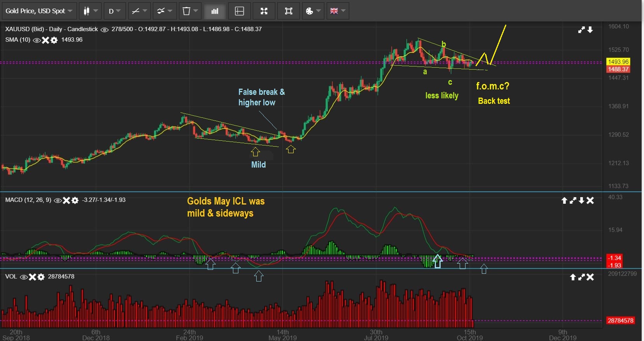Toggle the volume bars toolbar button
Image resolution: width=644 pixels, height=341 pixels.
pos(215,11)
